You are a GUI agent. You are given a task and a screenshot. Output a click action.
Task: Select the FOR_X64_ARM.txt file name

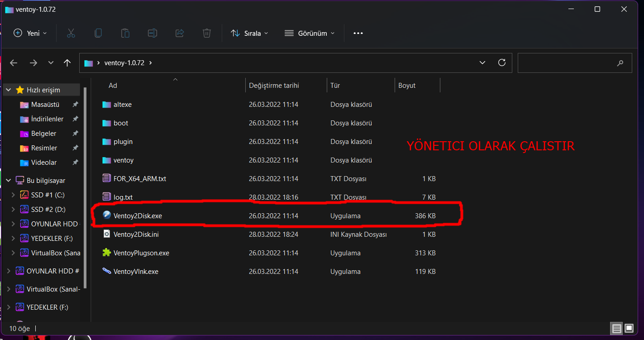pos(140,179)
